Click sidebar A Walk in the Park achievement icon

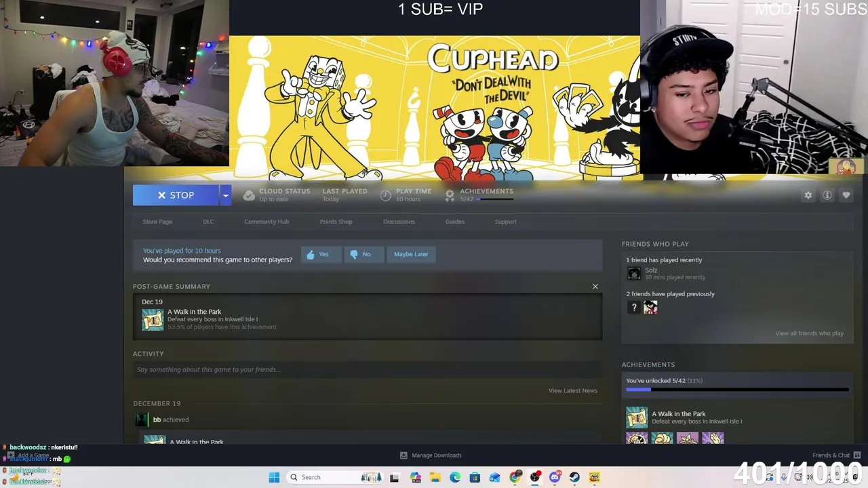[637, 418]
